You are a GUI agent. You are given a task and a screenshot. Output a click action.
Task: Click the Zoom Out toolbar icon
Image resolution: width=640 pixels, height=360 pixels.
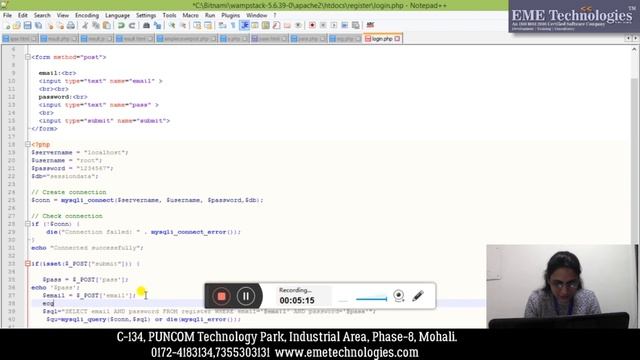tap(183, 26)
